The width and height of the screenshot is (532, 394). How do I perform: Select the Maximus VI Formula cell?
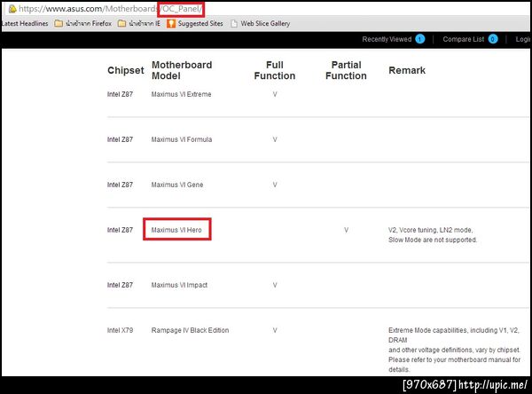182,139
